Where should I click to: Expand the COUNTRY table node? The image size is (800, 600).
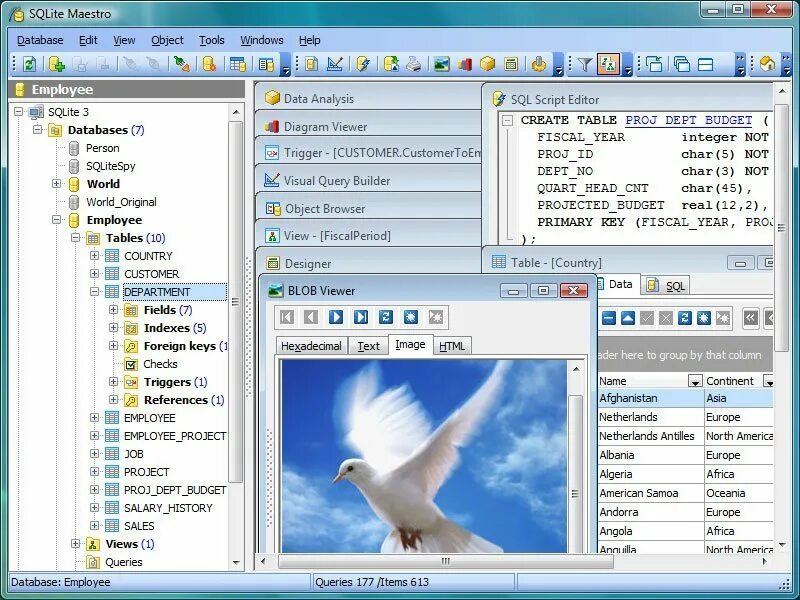[94, 255]
